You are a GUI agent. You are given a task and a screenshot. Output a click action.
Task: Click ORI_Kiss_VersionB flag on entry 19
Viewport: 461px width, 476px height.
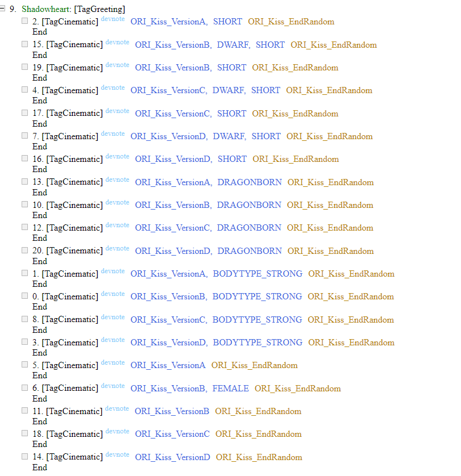[172, 68]
